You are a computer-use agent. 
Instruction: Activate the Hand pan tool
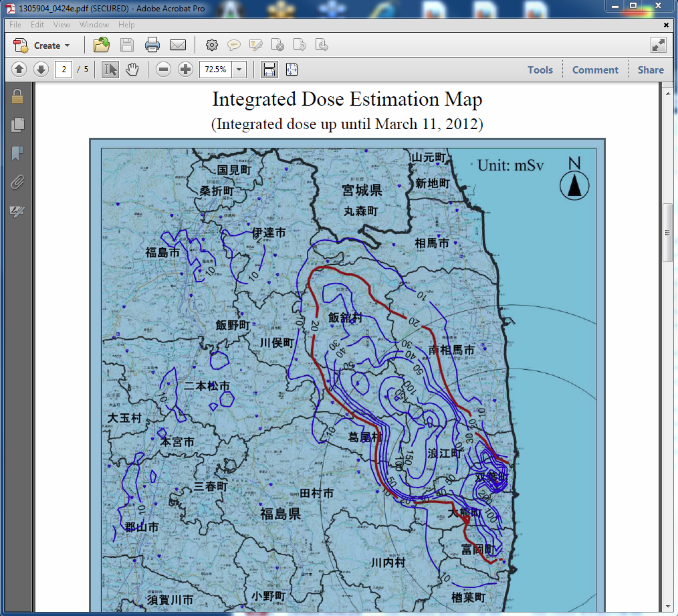click(132, 69)
